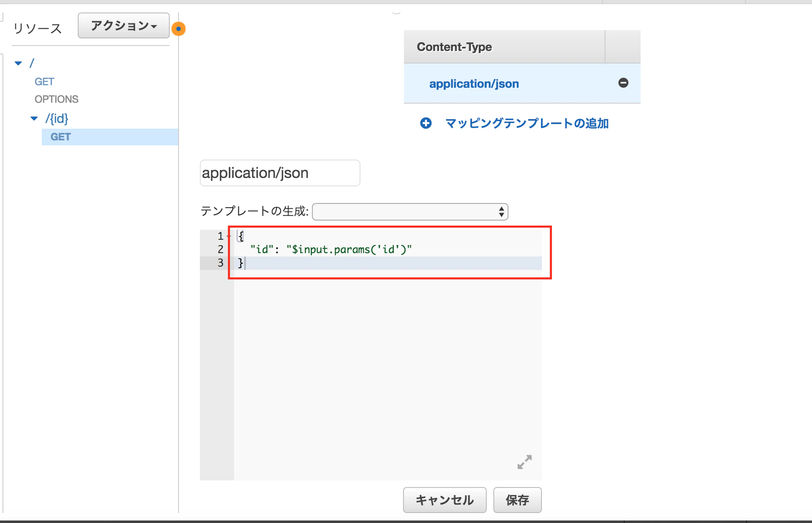Click the plus icon to add template

pos(426,123)
